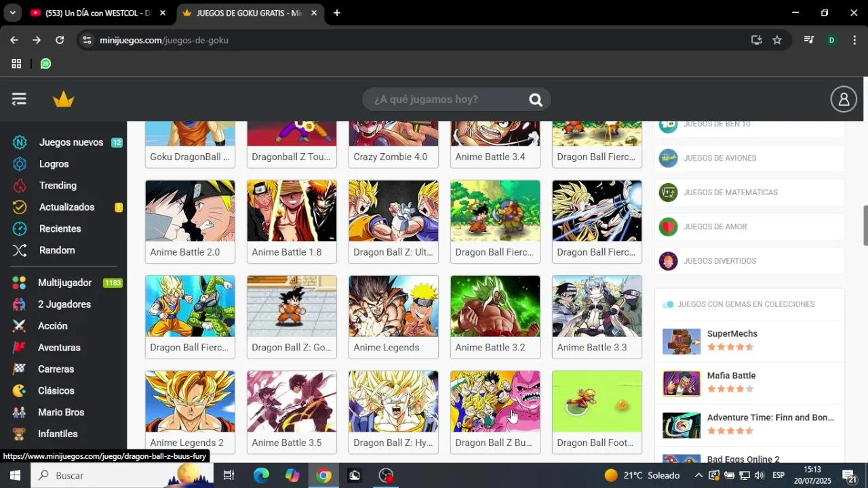Click the Minijuegos crown logo

[63, 100]
